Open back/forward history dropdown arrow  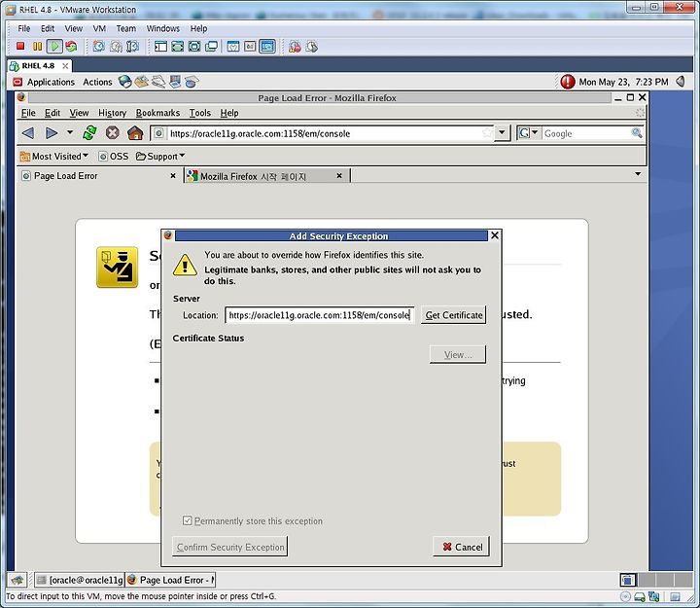pyautogui.click(x=70, y=132)
